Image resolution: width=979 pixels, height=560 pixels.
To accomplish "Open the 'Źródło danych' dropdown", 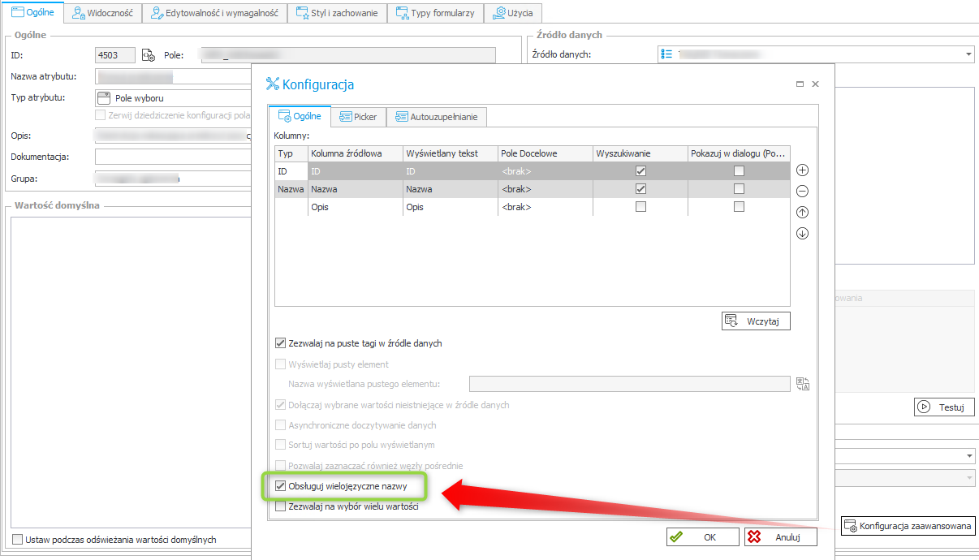I will pyautogui.click(x=969, y=54).
